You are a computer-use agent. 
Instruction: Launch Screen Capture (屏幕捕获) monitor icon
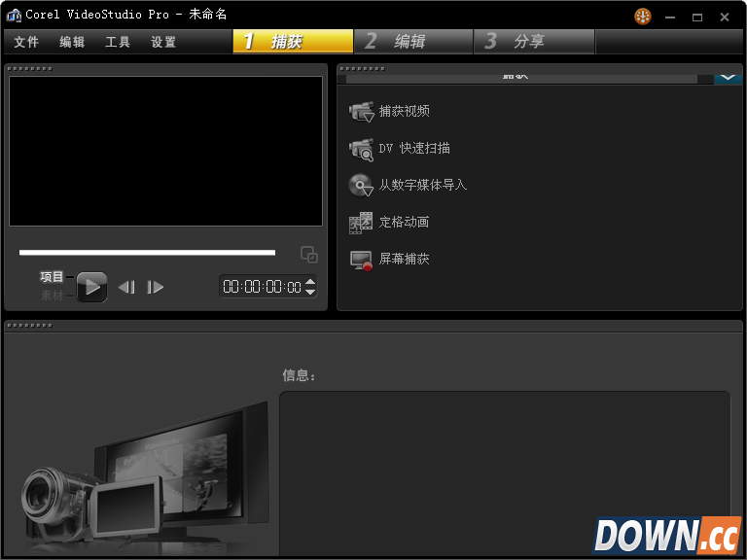point(361,260)
